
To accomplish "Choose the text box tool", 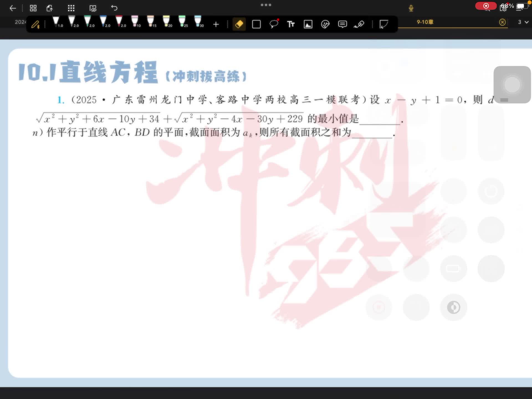I will click(x=291, y=24).
